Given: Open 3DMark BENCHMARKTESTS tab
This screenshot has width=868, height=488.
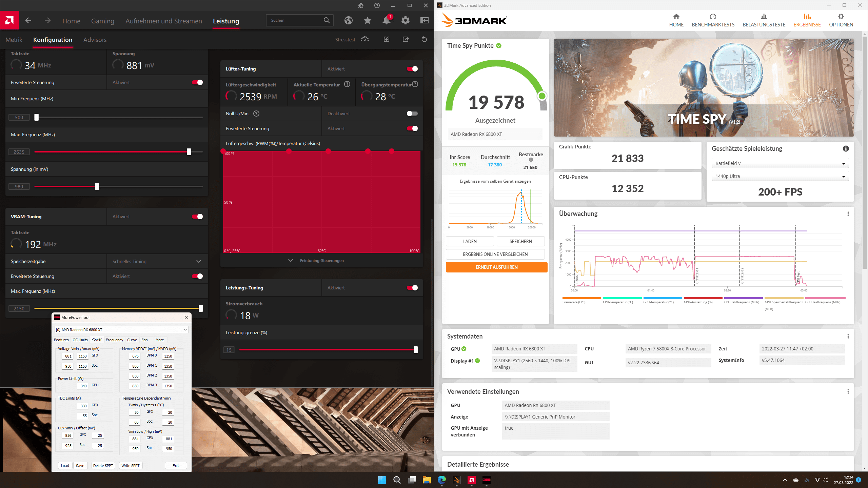Looking at the screenshot, I should (x=713, y=20).
